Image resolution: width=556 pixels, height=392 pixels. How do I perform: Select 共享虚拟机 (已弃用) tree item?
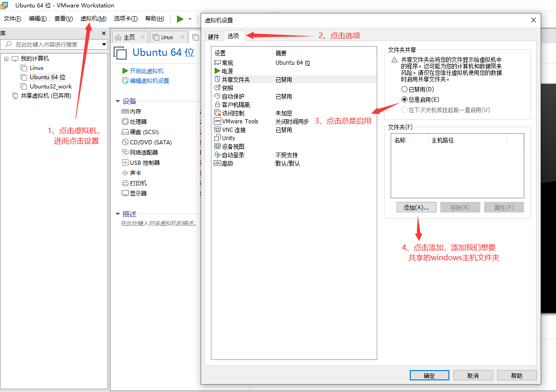click(45, 96)
